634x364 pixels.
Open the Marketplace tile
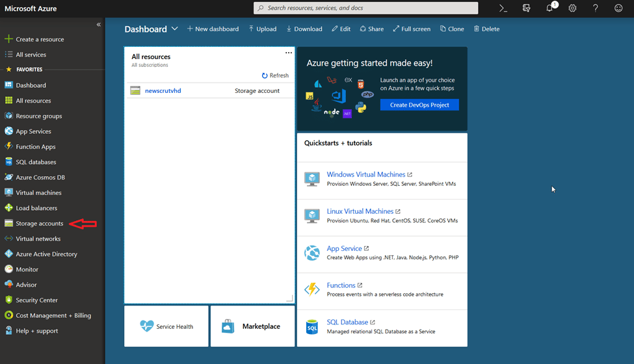(253, 326)
